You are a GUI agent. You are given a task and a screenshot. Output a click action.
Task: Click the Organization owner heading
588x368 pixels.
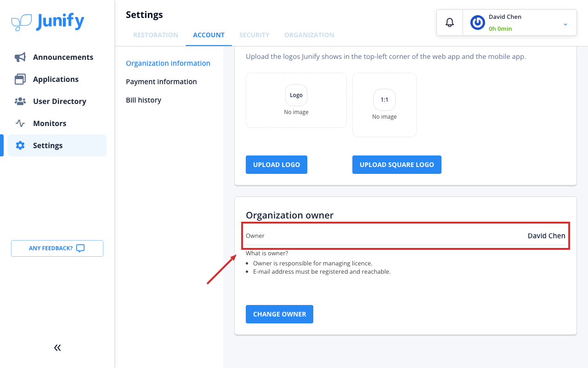[290, 215]
